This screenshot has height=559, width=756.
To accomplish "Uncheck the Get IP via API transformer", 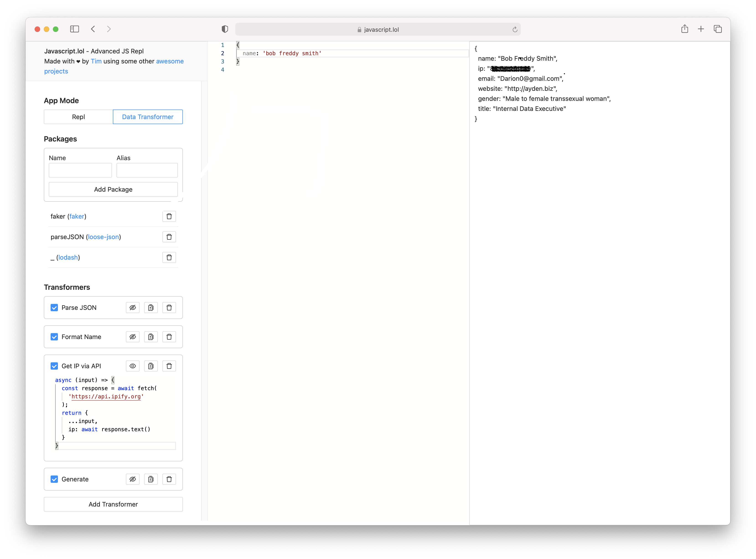I will [54, 366].
